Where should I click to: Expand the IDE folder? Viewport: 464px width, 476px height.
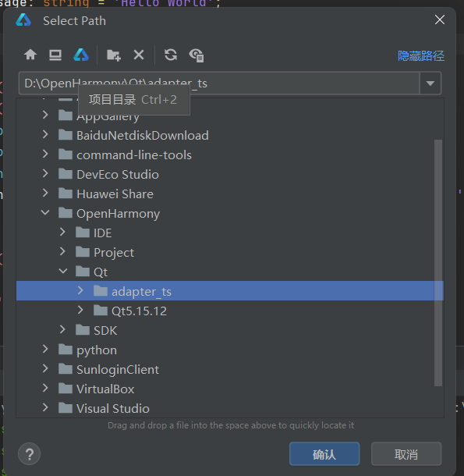tap(62, 232)
